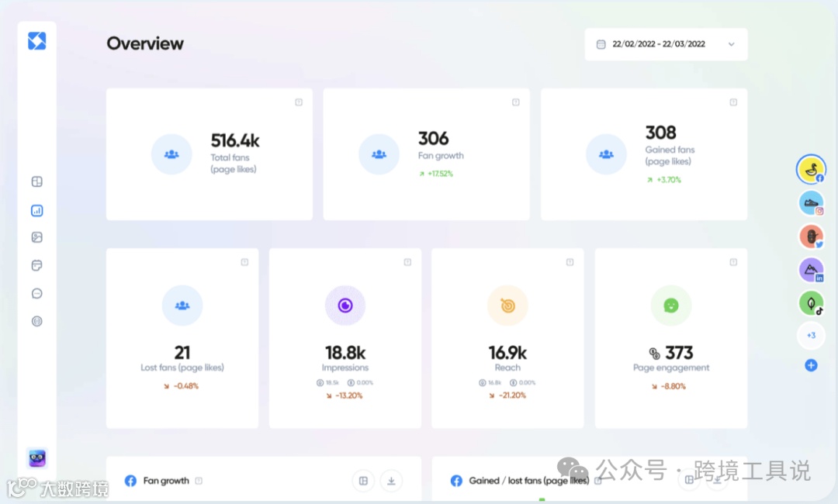Click the green Page engagement smiley icon
Viewport: 838px width, 504px height.
(671, 306)
